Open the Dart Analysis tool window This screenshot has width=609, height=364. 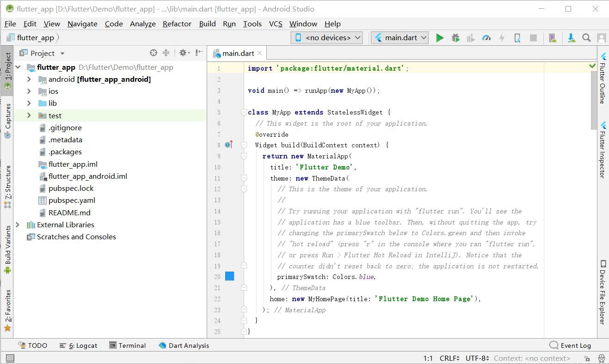(184, 346)
